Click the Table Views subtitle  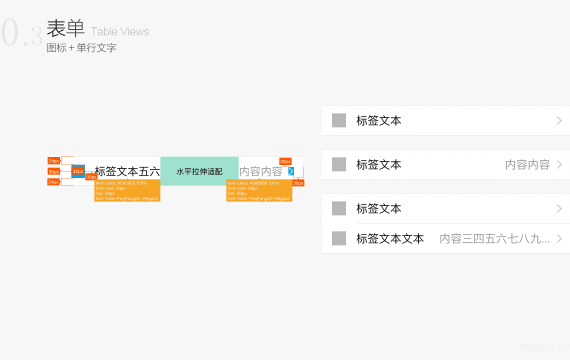pyautogui.click(x=120, y=32)
